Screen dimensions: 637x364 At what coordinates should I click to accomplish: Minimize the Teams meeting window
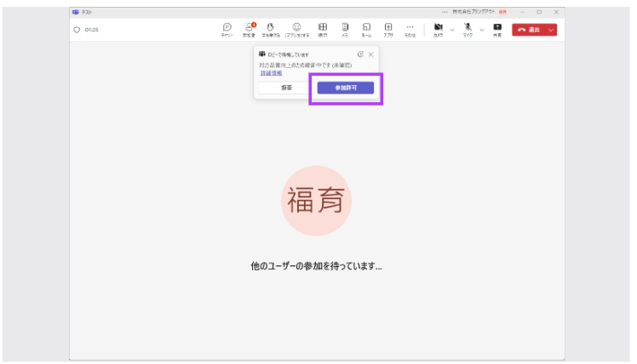(522, 12)
